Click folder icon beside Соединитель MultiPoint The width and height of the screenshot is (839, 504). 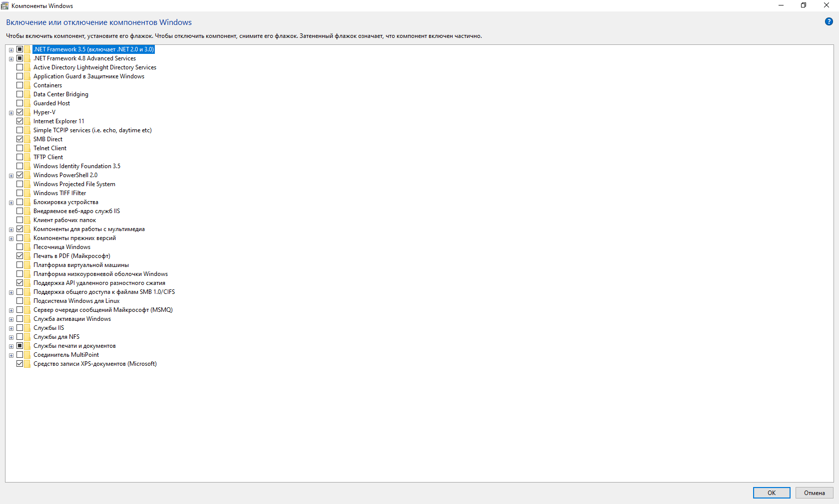(x=27, y=355)
